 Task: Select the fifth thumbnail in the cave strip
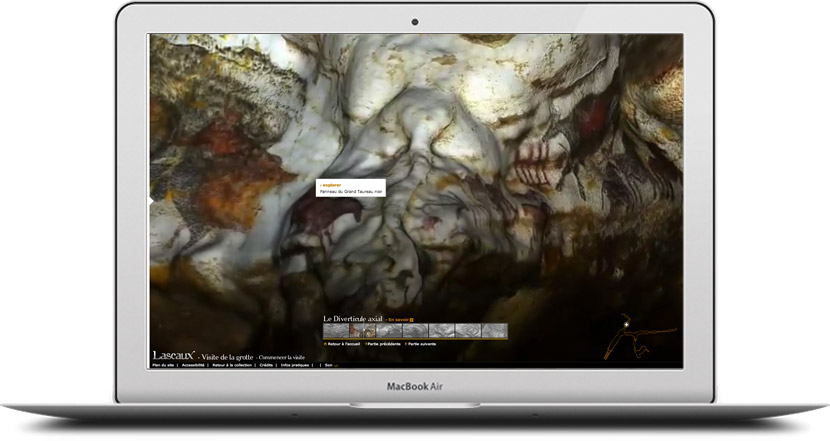point(441,331)
